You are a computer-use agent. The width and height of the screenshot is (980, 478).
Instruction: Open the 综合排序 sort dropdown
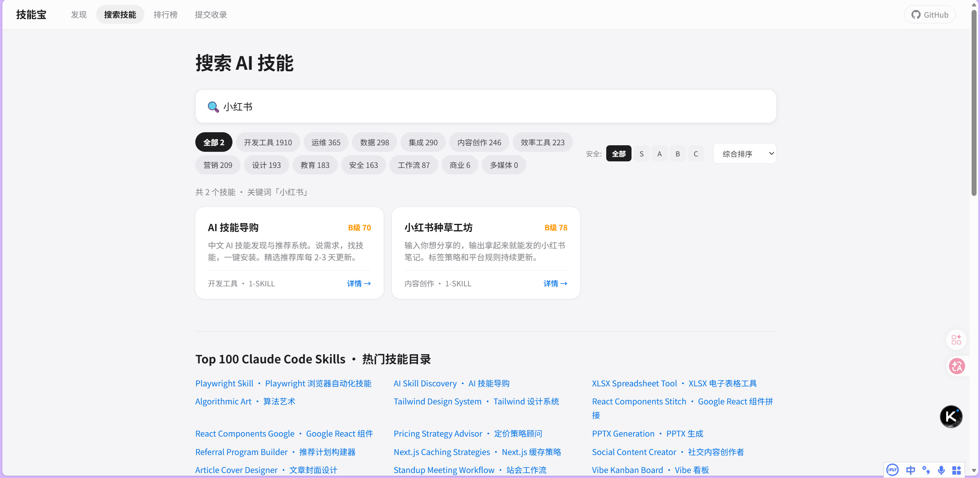pos(744,153)
